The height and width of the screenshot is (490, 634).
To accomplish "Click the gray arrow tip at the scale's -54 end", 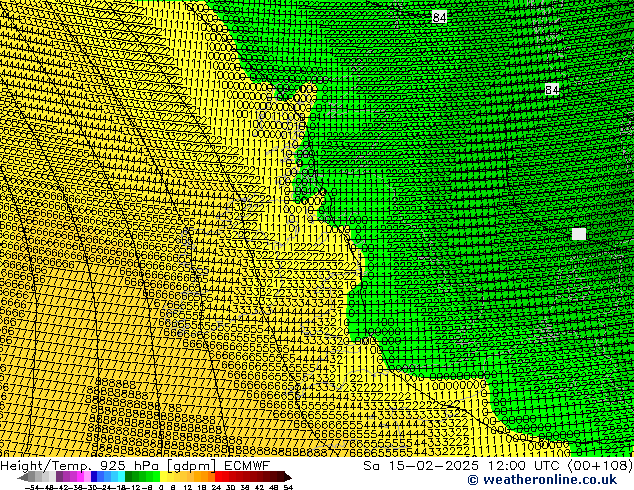I will 23,477.
